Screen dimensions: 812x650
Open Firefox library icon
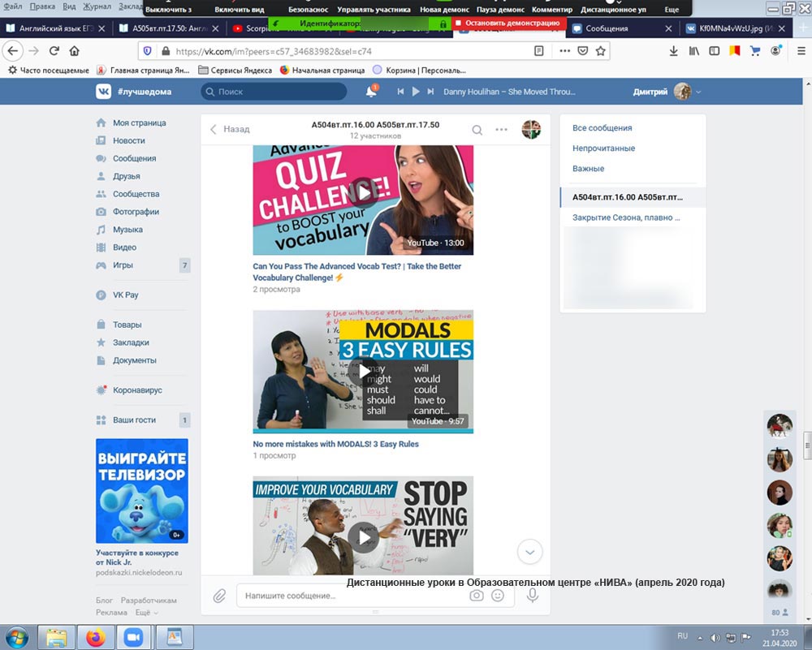694,50
